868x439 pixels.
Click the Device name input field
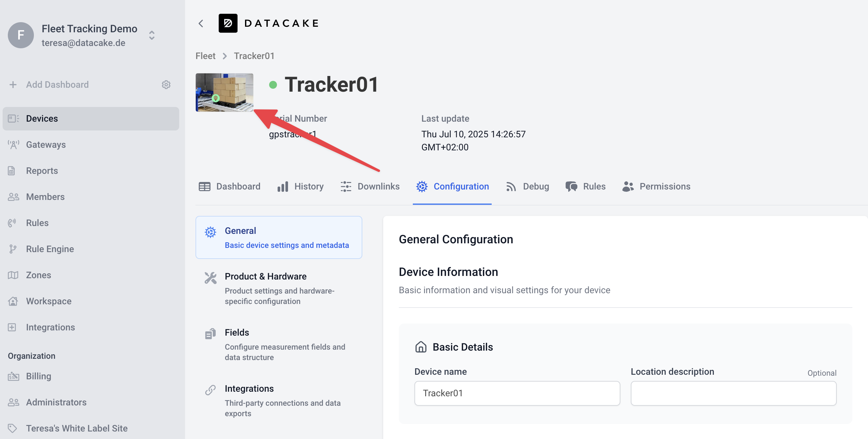tap(517, 393)
